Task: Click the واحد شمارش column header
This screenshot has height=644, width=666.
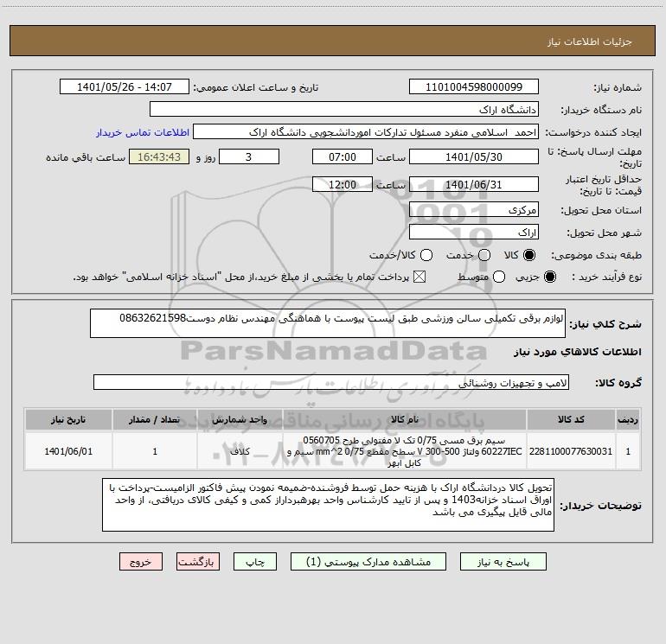Action: pyautogui.click(x=240, y=420)
